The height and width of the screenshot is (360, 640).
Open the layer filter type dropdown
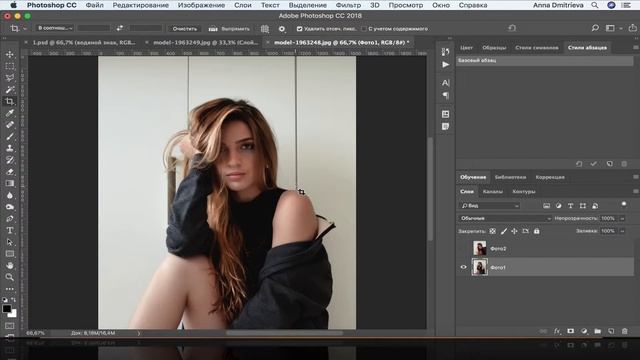tap(489, 206)
